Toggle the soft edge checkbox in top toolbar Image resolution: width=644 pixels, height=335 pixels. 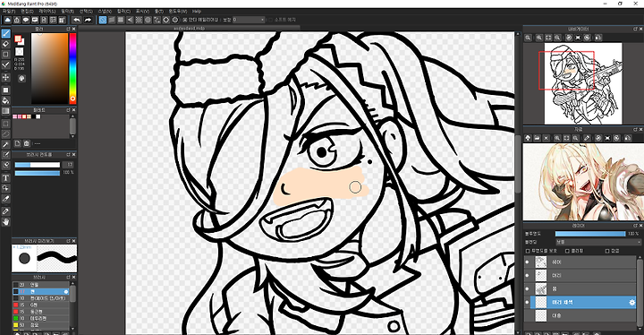pyautogui.click(x=270, y=20)
